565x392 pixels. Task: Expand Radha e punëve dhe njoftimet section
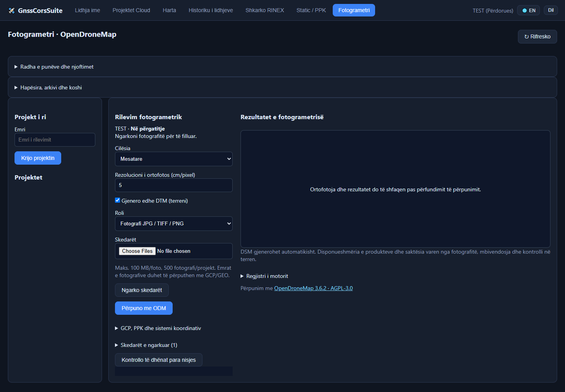[282, 67]
